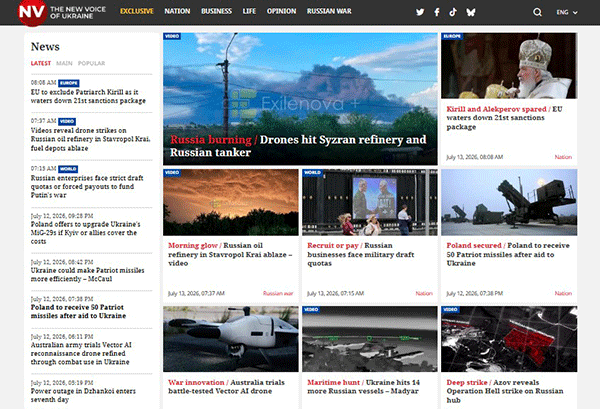This screenshot has height=409, width=600.
Task: Click 'Russian war' category on Morning glow card
Action: pos(278,293)
